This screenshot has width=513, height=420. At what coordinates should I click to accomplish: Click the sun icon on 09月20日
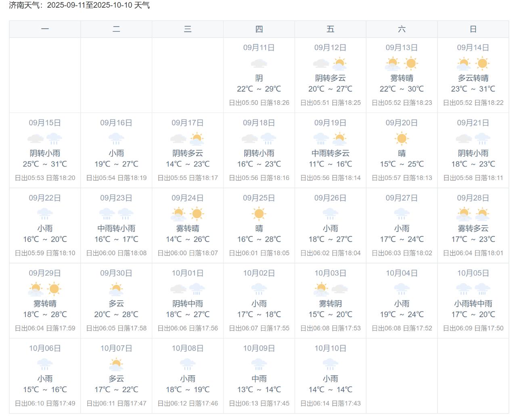[402, 138]
